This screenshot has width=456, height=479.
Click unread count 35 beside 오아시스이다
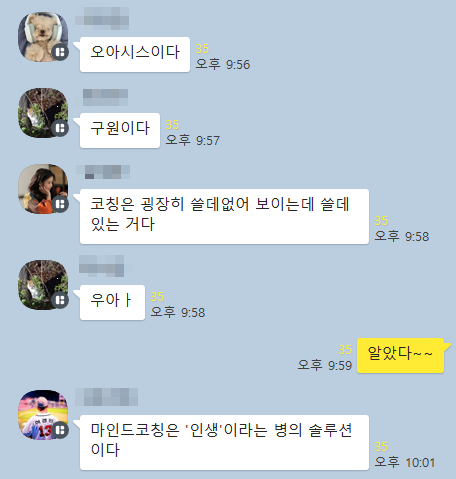[202, 49]
